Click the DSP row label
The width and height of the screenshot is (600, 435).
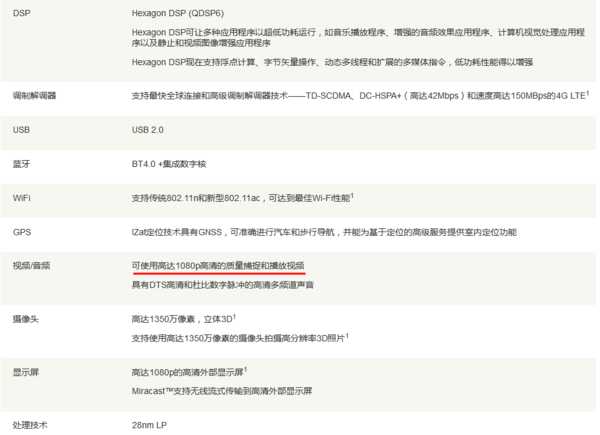21,16
